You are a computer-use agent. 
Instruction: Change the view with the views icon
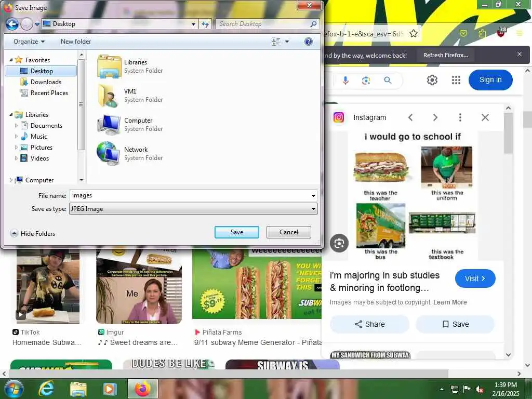coord(276,42)
